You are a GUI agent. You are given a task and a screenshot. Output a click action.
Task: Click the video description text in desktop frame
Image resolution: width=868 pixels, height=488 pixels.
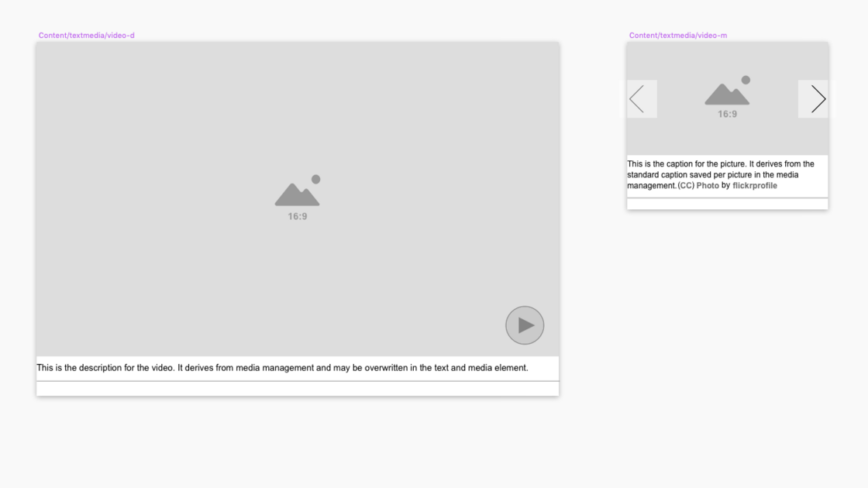tap(282, 368)
